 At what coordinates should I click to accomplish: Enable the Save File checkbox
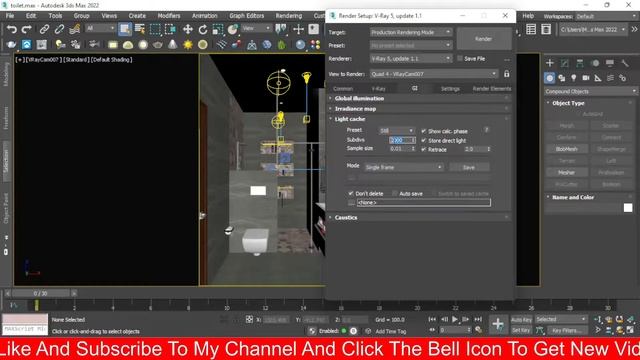460,58
